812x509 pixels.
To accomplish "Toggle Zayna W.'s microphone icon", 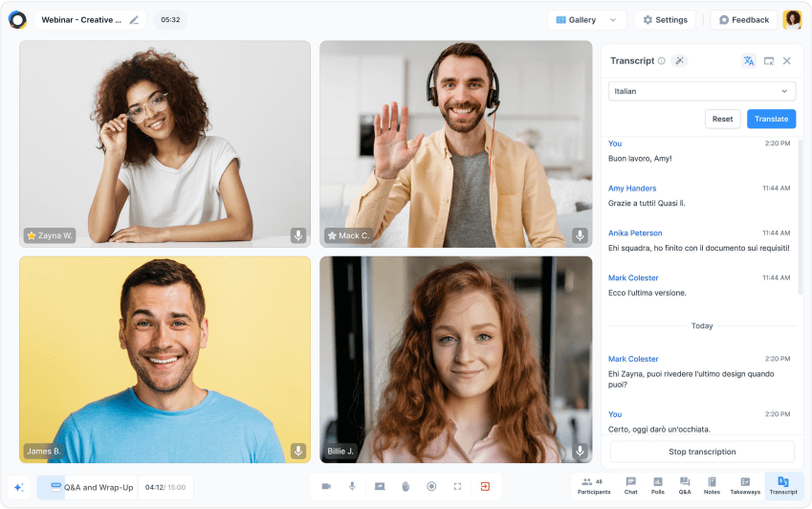I will [x=298, y=235].
